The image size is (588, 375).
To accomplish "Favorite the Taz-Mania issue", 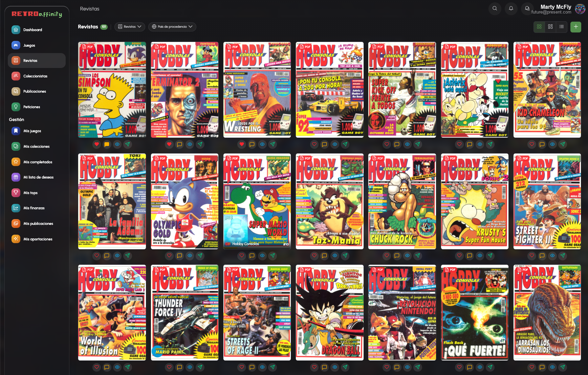I will point(314,256).
